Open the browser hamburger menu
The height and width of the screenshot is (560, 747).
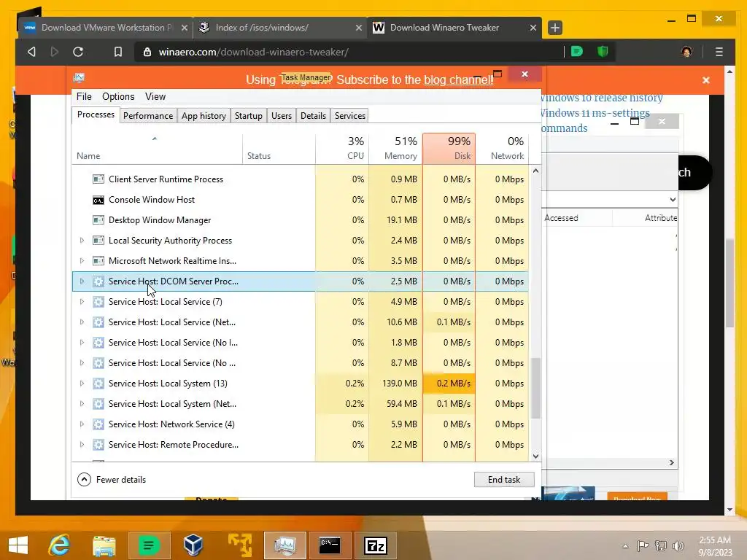719,52
